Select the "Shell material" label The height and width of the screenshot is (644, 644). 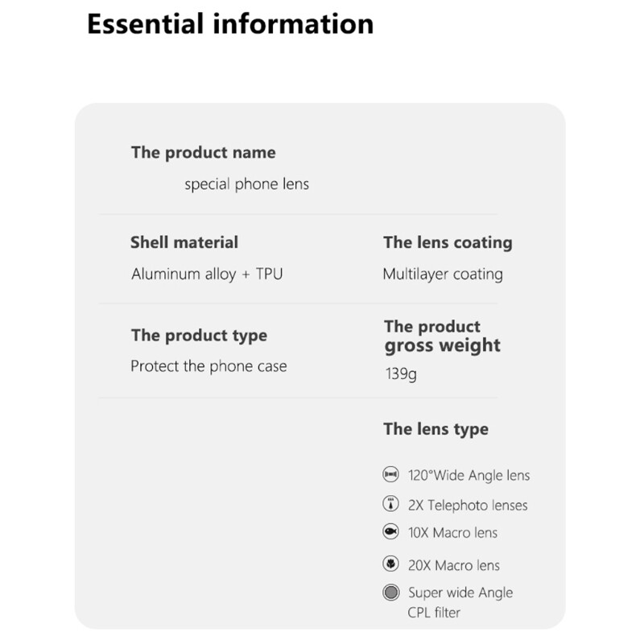pyautogui.click(x=184, y=242)
